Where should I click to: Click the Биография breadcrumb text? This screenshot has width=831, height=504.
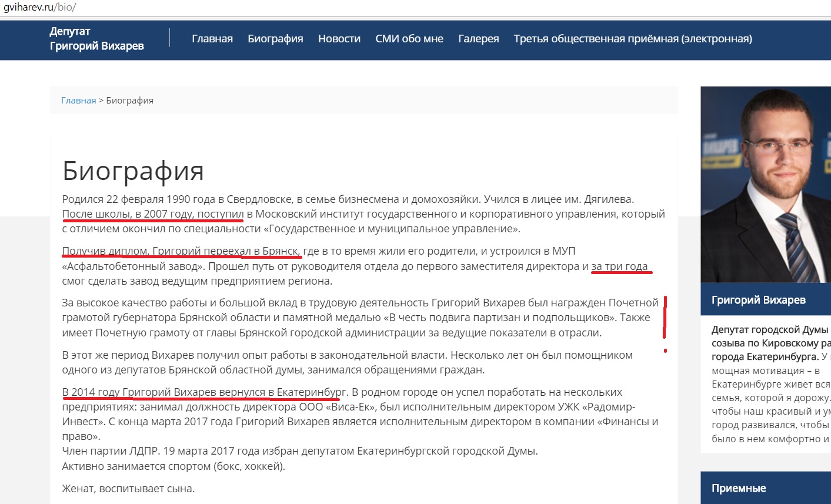129,101
